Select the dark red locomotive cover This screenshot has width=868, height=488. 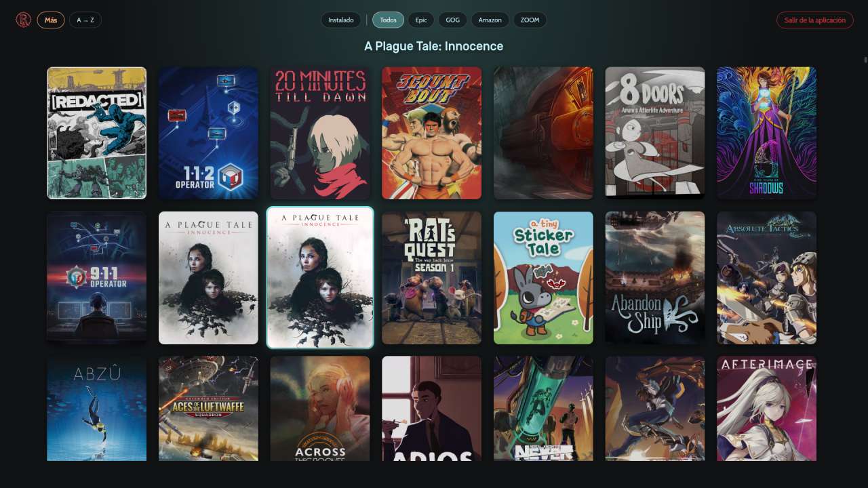coord(543,133)
